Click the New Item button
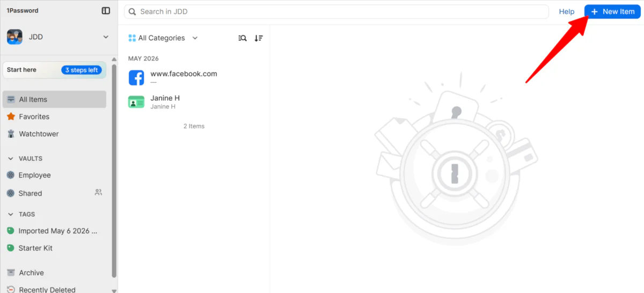The height and width of the screenshot is (293, 644). 612,11
